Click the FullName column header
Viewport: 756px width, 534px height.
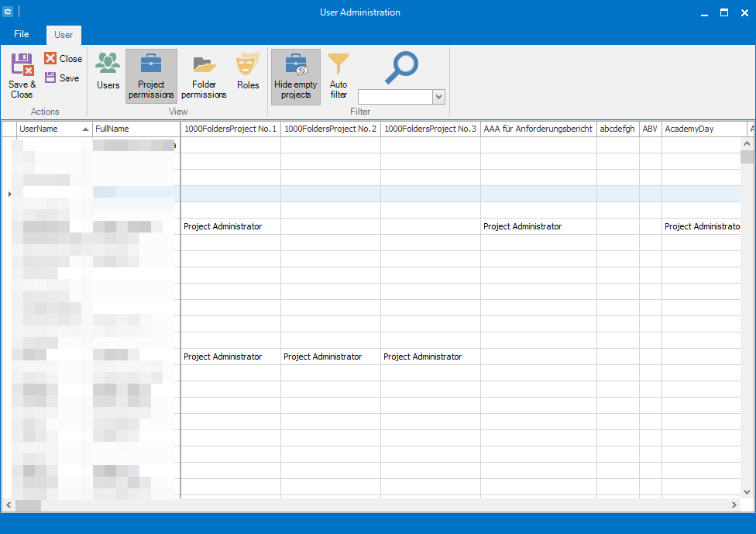click(x=136, y=129)
